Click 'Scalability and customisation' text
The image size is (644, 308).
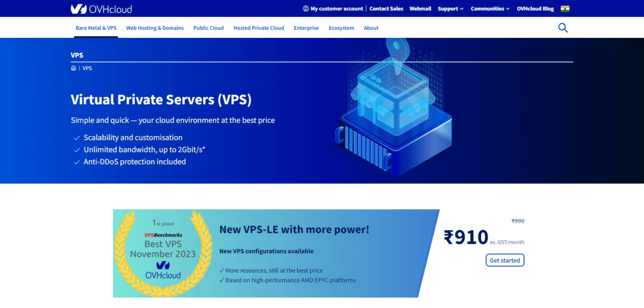[133, 137]
